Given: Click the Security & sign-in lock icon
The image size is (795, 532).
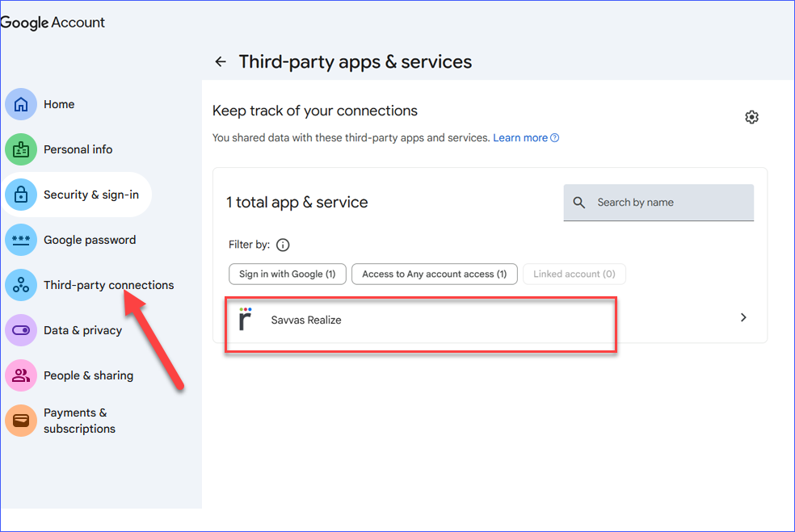Looking at the screenshot, I should [x=21, y=195].
